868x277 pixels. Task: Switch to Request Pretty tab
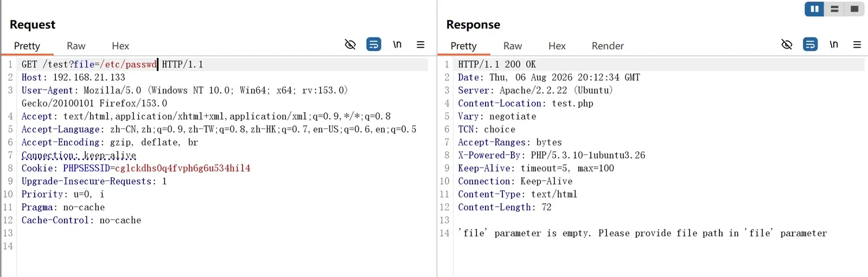pyautogui.click(x=27, y=46)
